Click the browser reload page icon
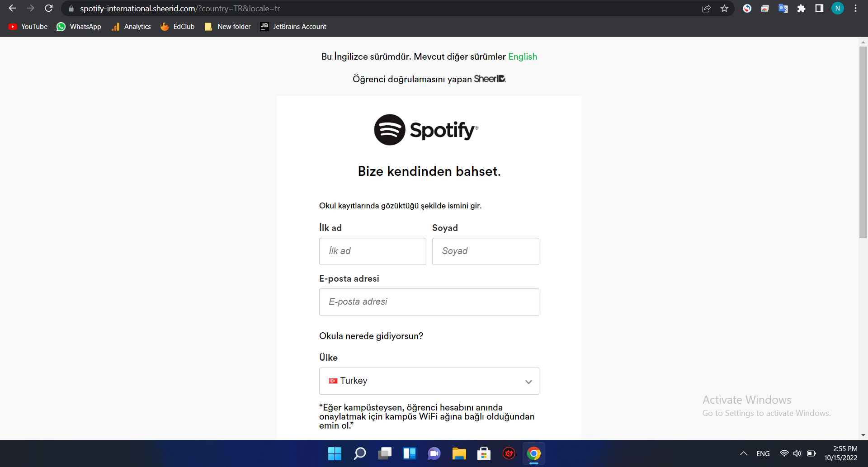Viewport: 868px width, 467px height. click(49, 9)
